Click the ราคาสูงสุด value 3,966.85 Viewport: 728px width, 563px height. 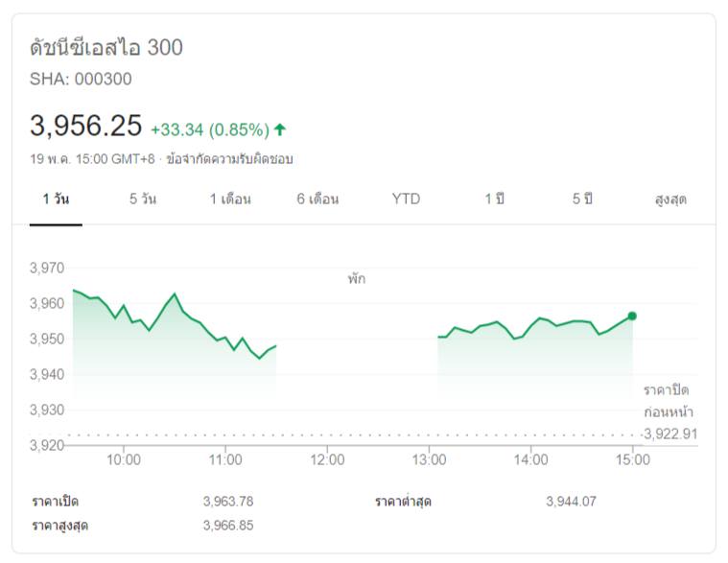click(228, 525)
